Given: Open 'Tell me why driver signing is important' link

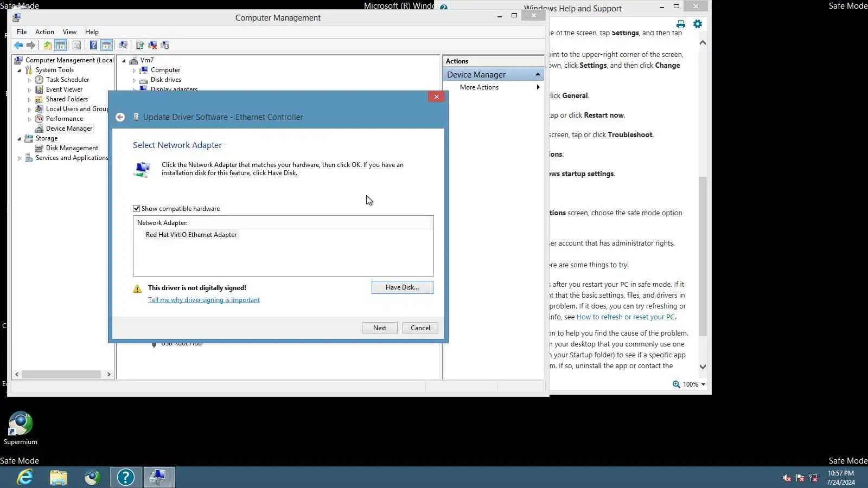Looking at the screenshot, I should [x=204, y=300].
